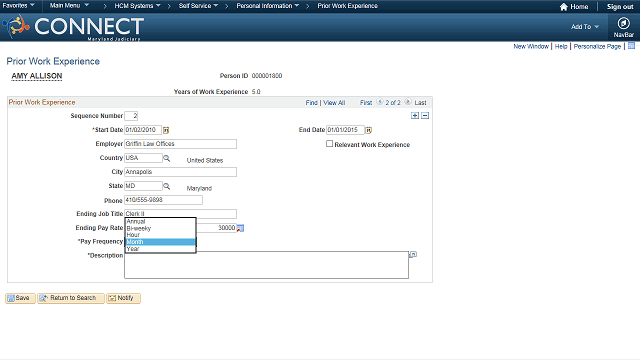
Task: Focus the Sequence Number field
Action: (x=131, y=116)
